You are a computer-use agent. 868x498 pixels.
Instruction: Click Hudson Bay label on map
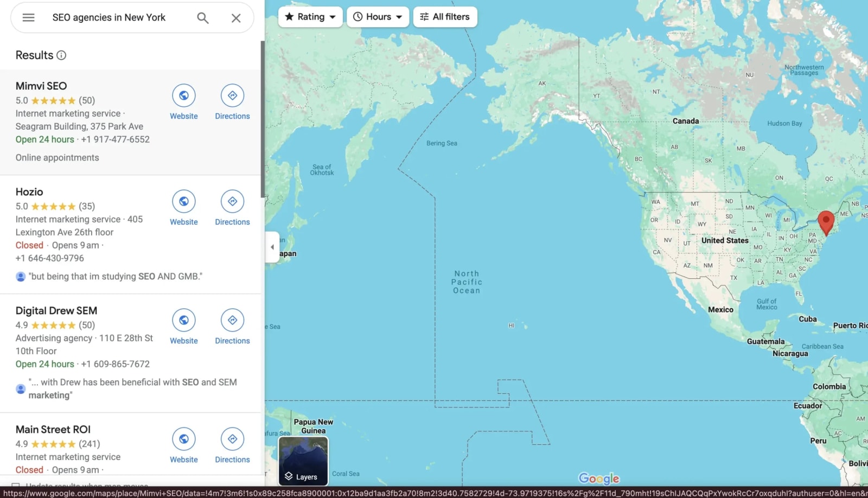784,124
